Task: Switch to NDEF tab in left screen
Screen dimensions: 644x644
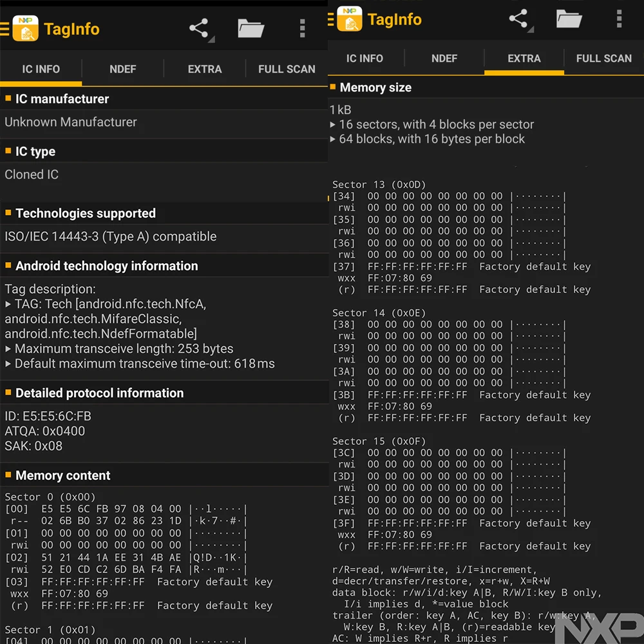Action: tap(123, 69)
